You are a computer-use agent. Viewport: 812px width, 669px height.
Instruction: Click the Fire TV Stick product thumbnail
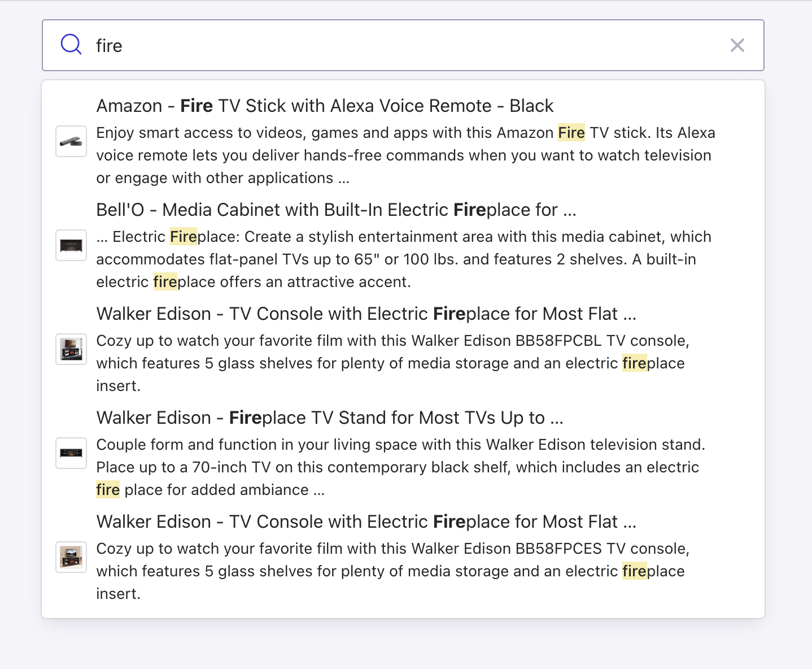[x=71, y=141]
